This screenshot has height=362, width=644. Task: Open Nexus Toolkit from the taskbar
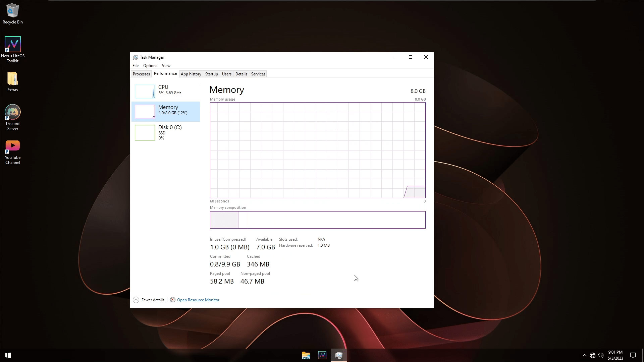point(322,355)
